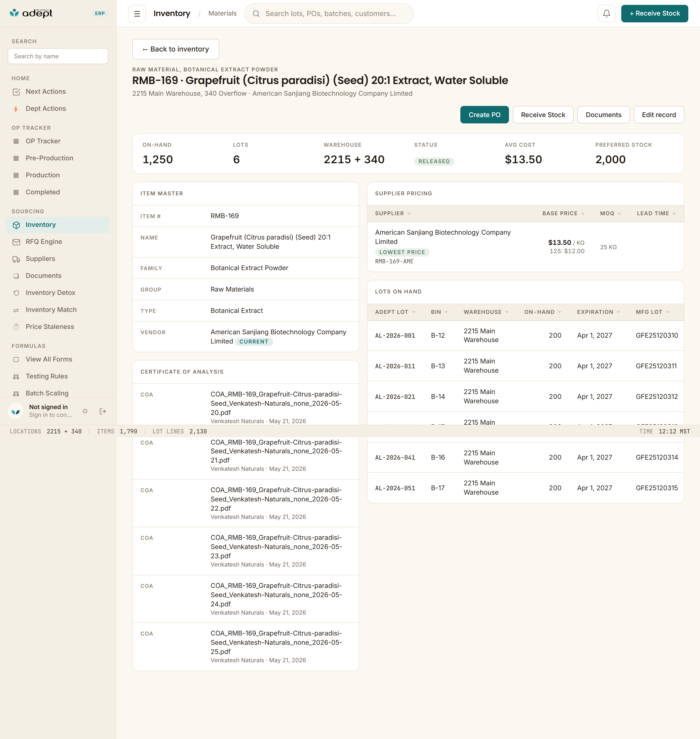This screenshot has width=700, height=739.
Task: Click the RMB-169-AME supplier code
Action: [x=394, y=261]
